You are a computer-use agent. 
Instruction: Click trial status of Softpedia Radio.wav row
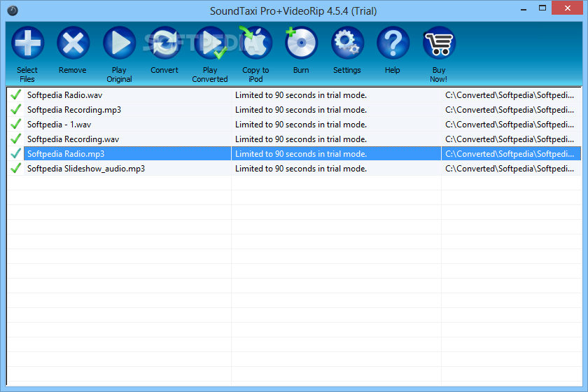(x=301, y=95)
